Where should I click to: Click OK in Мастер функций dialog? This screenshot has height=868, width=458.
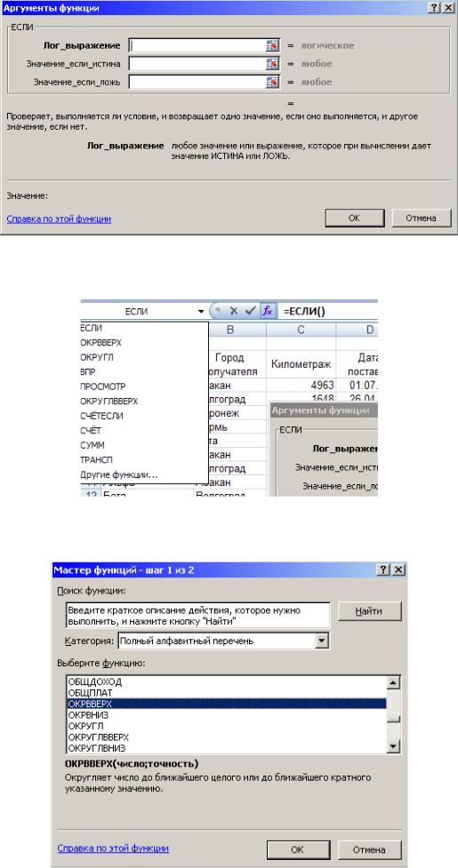pyautogui.click(x=298, y=849)
